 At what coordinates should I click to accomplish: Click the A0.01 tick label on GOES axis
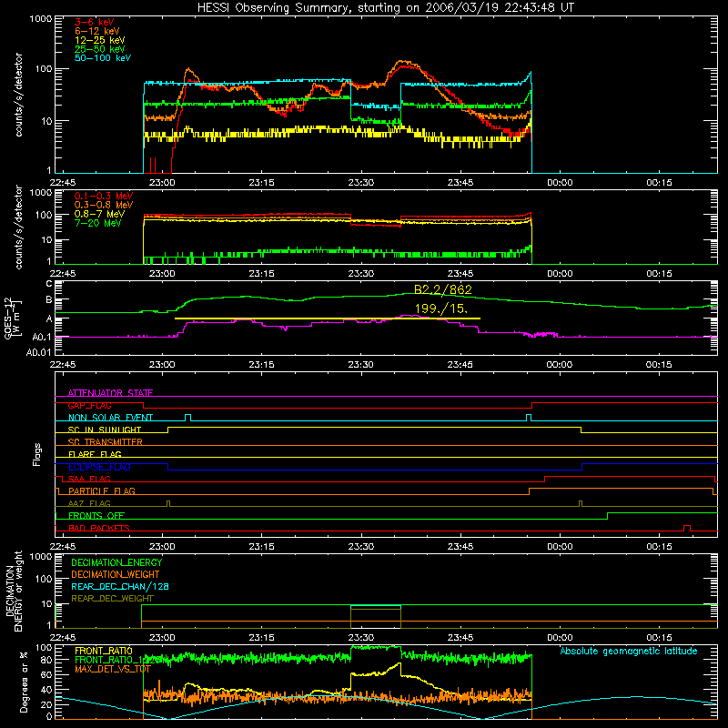click(x=38, y=352)
